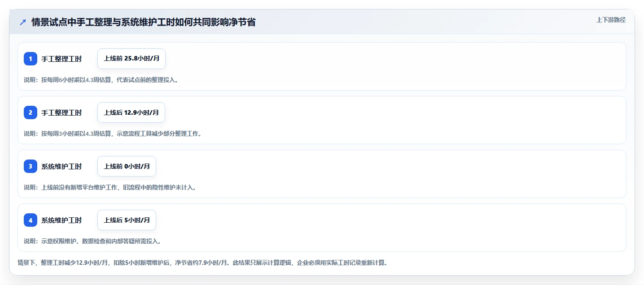644x285 pixels.
Task: Click the note 上线前没有新增平台维护工作
Action: pos(110,187)
